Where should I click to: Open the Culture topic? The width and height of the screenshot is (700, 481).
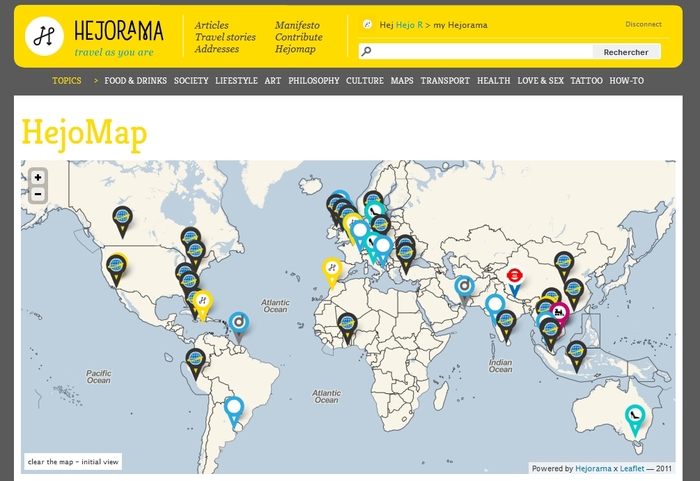click(365, 81)
